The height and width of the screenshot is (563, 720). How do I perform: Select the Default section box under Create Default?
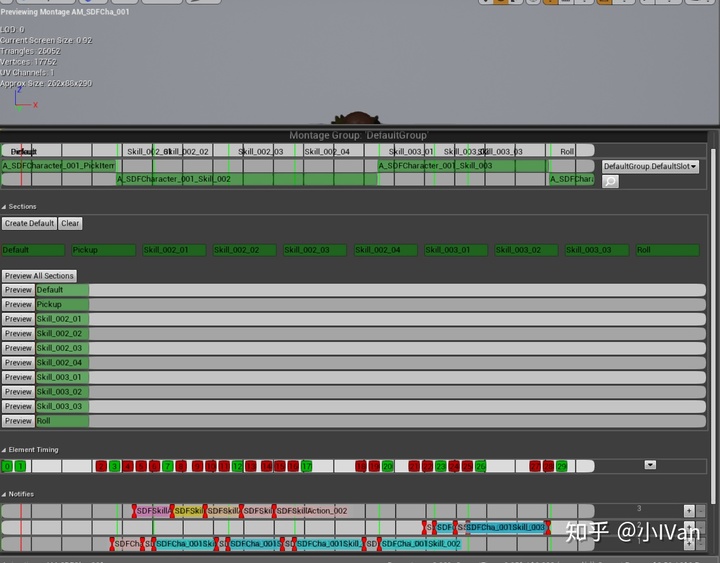[33, 250]
